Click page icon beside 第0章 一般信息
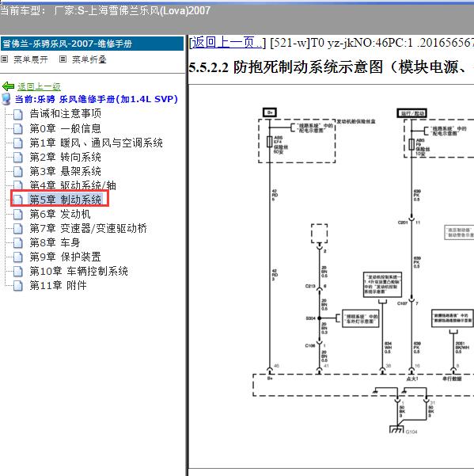Viewport: 474px width, 476px height. [x=18, y=129]
